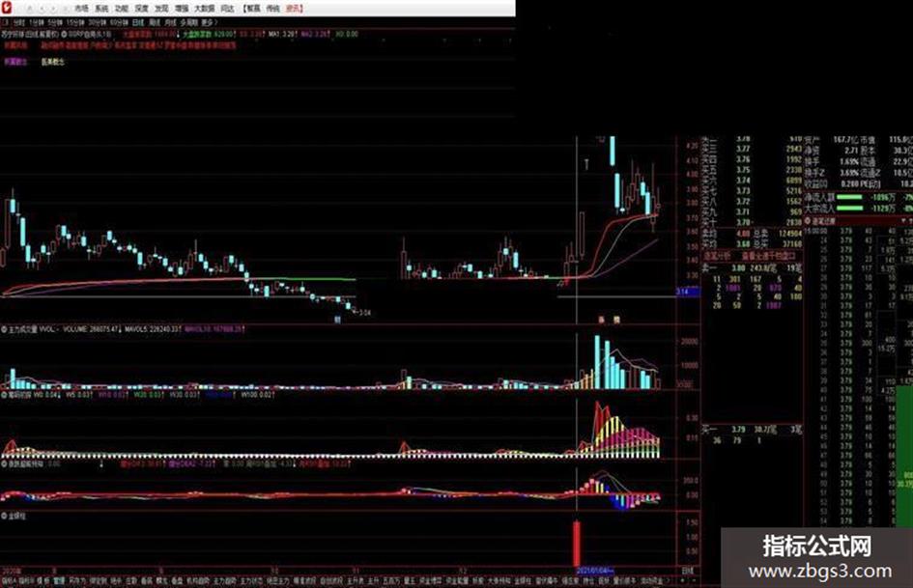913x588 pixels.
Task: Open the 问达 menu
Action: point(228,9)
